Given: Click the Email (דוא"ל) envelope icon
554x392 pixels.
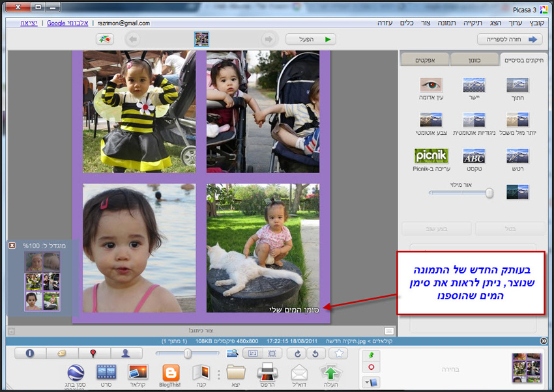Looking at the screenshot, I should (300, 373).
